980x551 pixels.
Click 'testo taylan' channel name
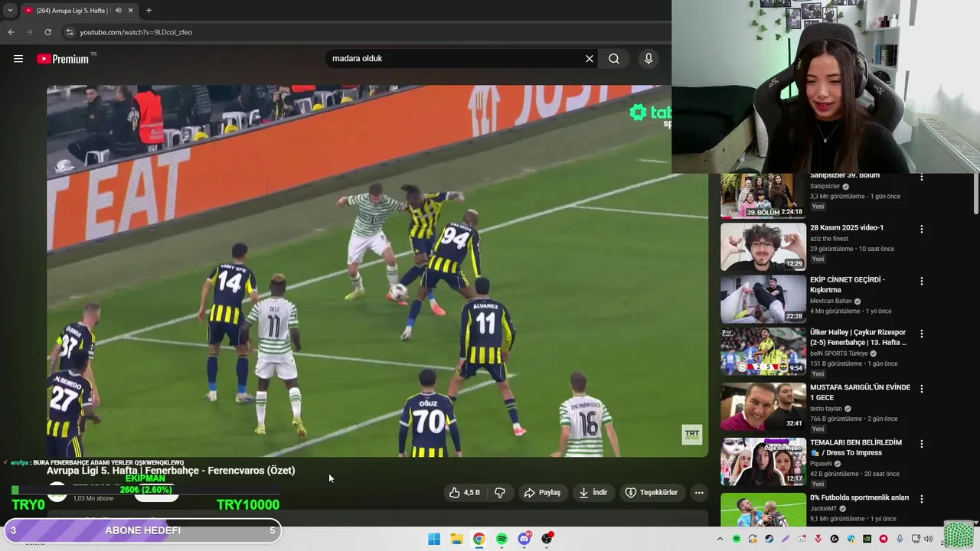click(827, 409)
